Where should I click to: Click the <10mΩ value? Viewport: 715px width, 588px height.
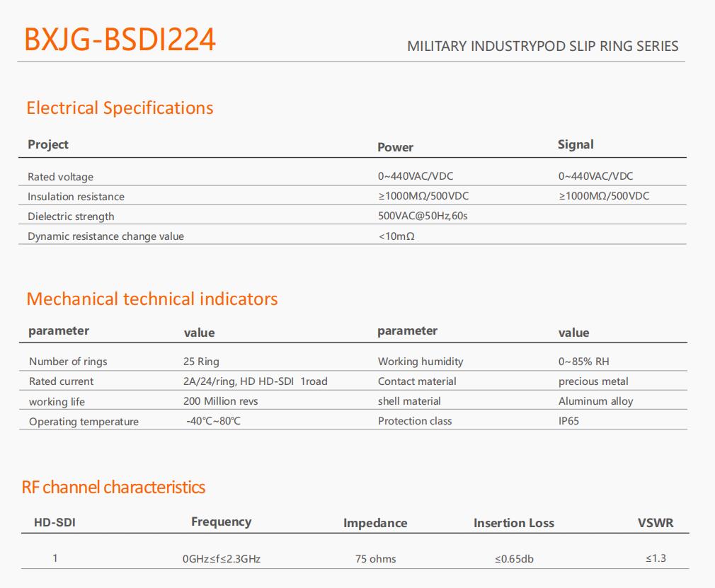click(x=396, y=236)
